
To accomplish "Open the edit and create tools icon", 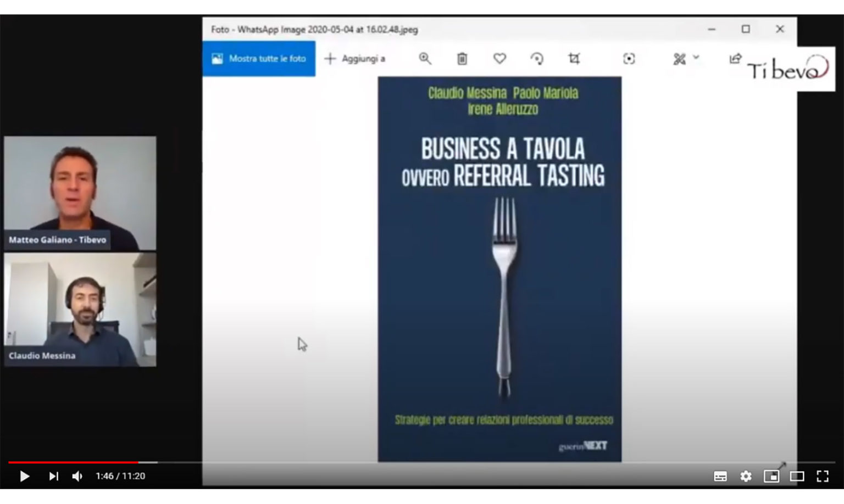I will (x=679, y=59).
